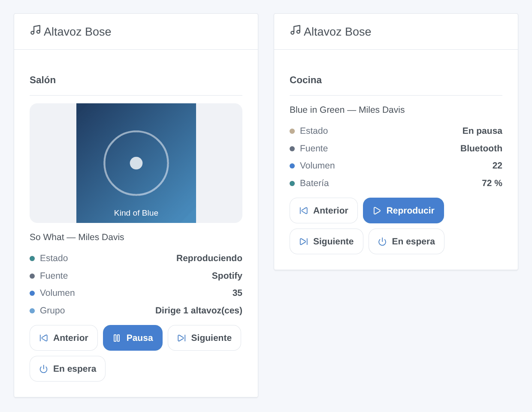The width and height of the screenshot is (532, 412).
Task: Click the Estado label in the Salón card
Action: pyautogui.click(x=54, y=258)
